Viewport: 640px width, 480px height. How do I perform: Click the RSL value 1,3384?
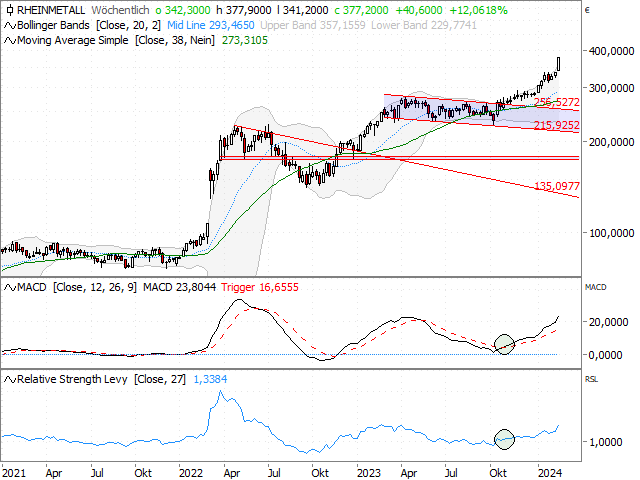click(210, 379)
